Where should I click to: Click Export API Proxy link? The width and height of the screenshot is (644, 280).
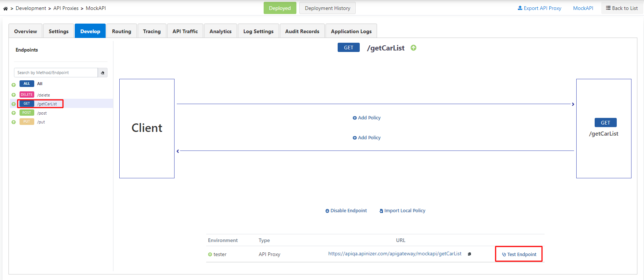[539, 8]
